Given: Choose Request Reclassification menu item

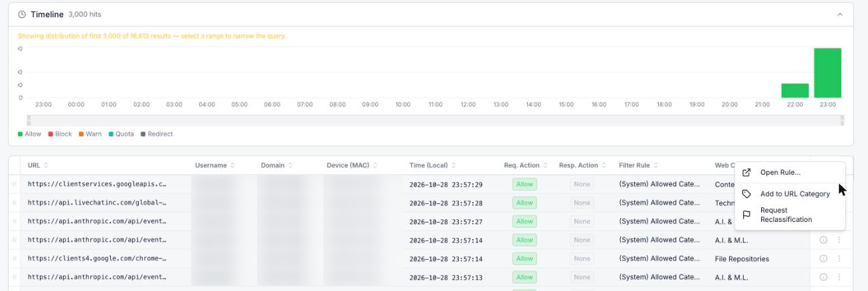Looking at the screenshot, I should coord(790,215).
